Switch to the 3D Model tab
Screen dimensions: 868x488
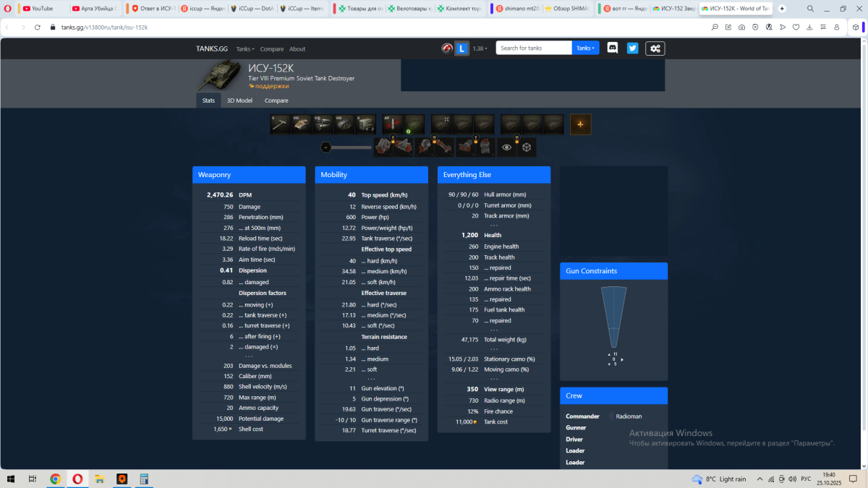[x=239, y=100]
